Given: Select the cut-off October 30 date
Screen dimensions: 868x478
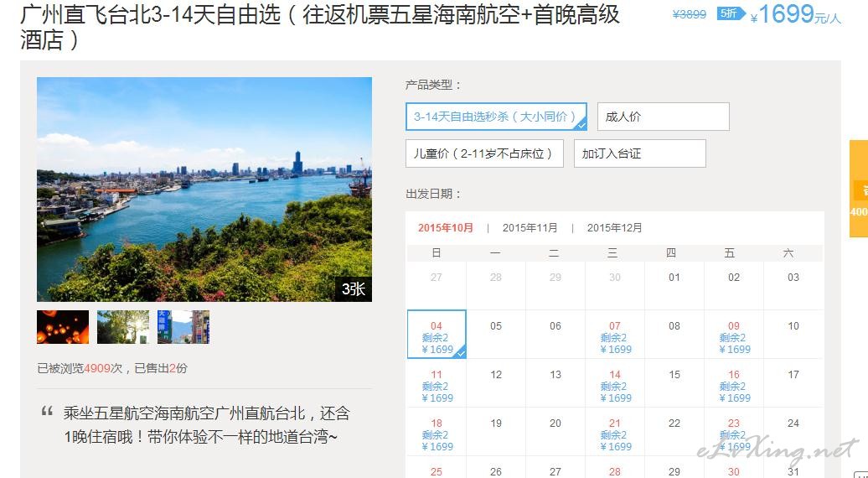Looking at the screenshot, I should pyautogui.click(x=734, y=468).
